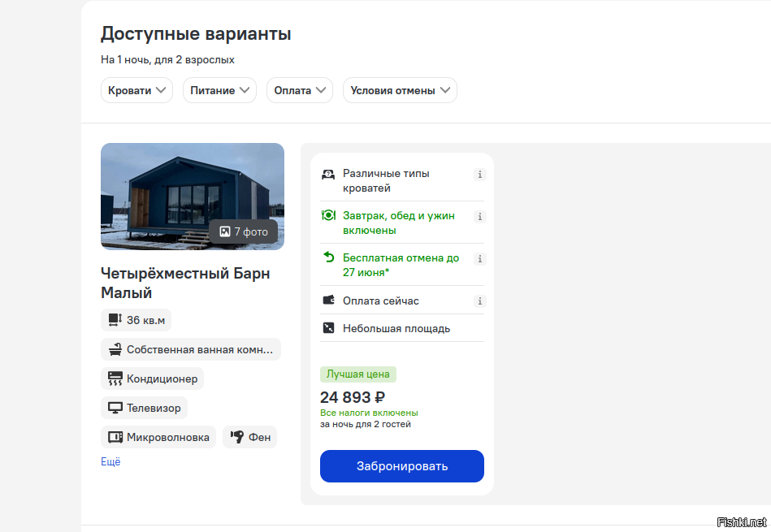Click the 7 фото gallery badge
The height and width of the screenshot is (532, 771).
coord(244,231)
